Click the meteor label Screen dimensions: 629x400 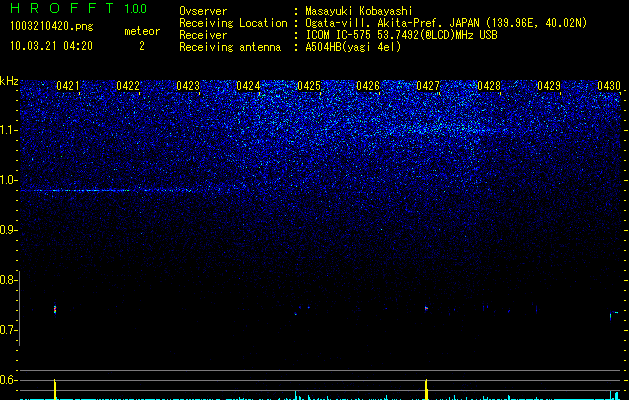(142, 31)
